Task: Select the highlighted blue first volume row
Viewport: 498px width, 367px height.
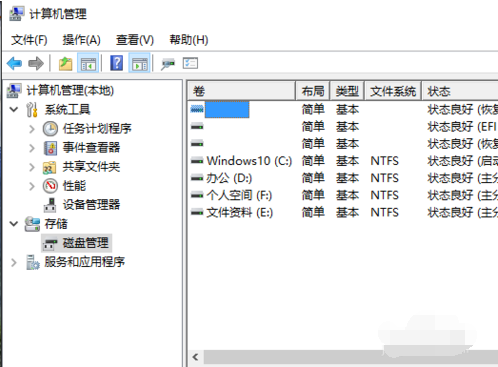Action: click(227, 110)
